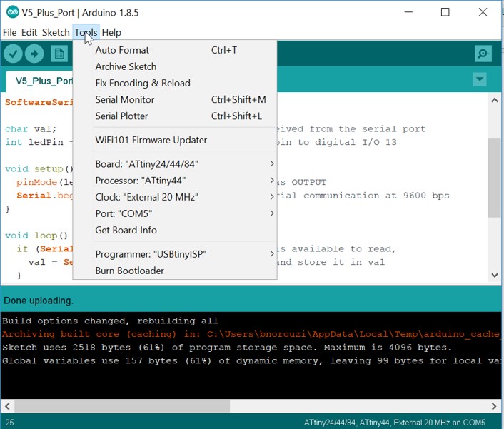The width and height of the screenshot is (504, 429).
Task: Close the Tools menu header
Action: (86, 32)
